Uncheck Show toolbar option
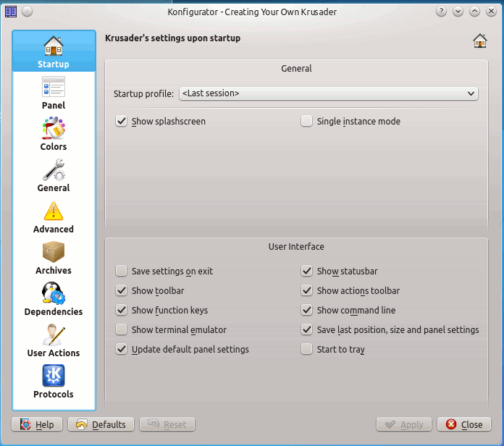 tap(121, 290)
